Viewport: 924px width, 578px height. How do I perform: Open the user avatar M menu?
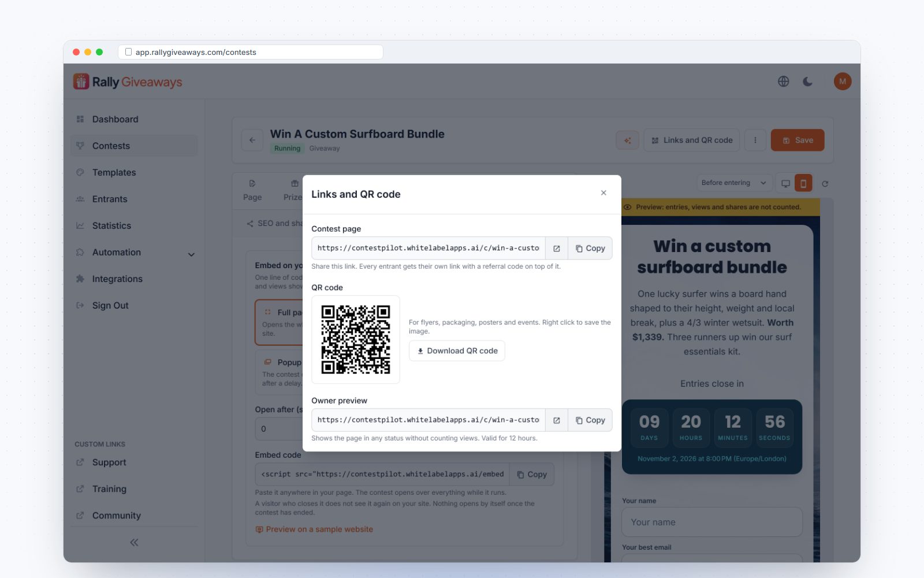pyautogui.click(x=843, y=81)
